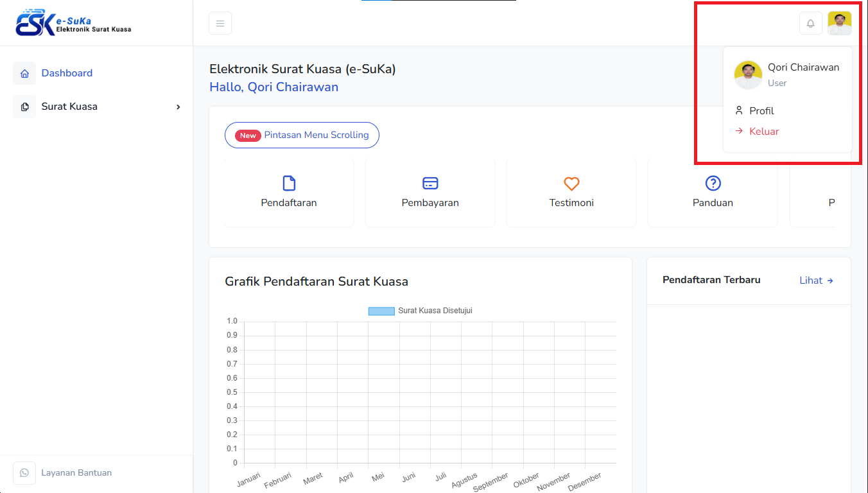
Task: Click the Pembayaran card icon
Action: click(x=430, y=184)
